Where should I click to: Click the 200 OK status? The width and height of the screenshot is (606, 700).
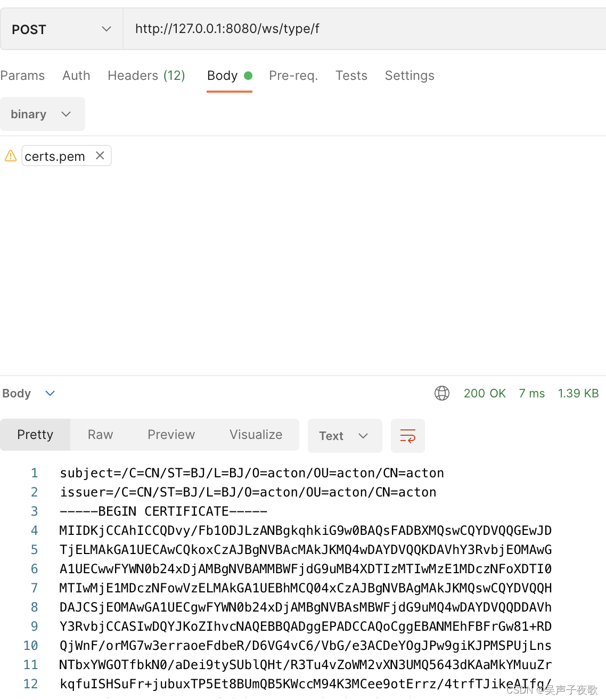485,393
